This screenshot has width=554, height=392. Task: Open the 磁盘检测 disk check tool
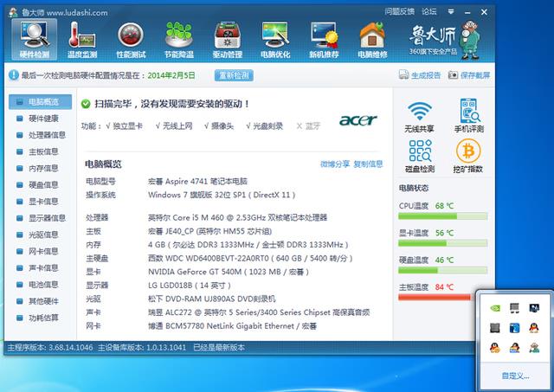click(419, 156)
